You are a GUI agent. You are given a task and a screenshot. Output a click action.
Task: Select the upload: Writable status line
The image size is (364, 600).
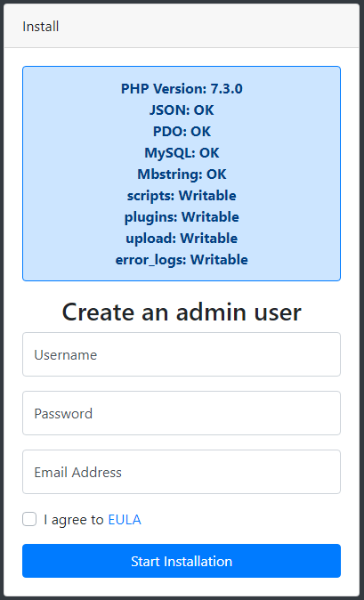tap(182, 239)
